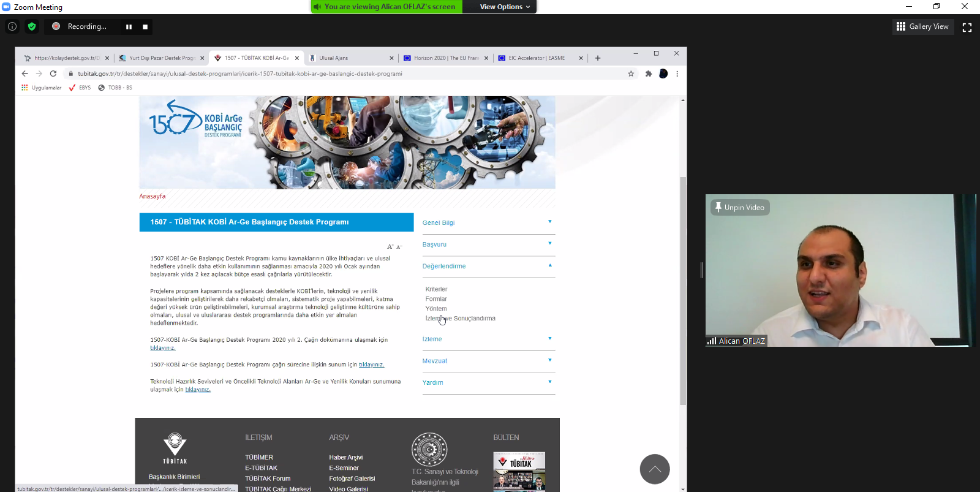
Task: Click the Zoom meeting info icon
Action: pos(12,26)
